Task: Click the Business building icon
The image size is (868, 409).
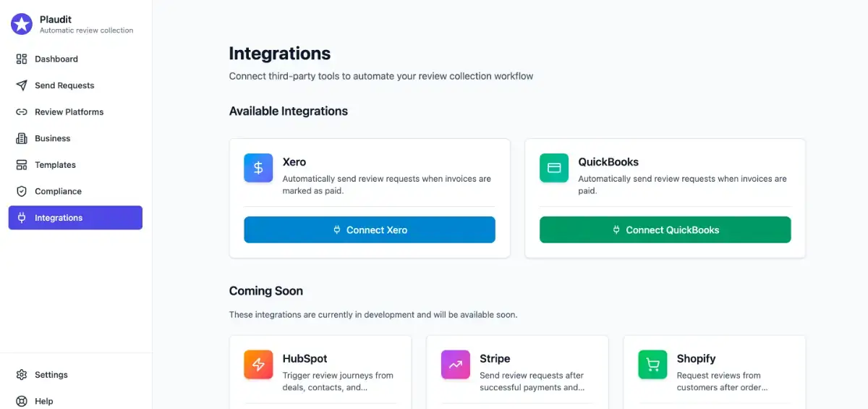Action: 22,138
